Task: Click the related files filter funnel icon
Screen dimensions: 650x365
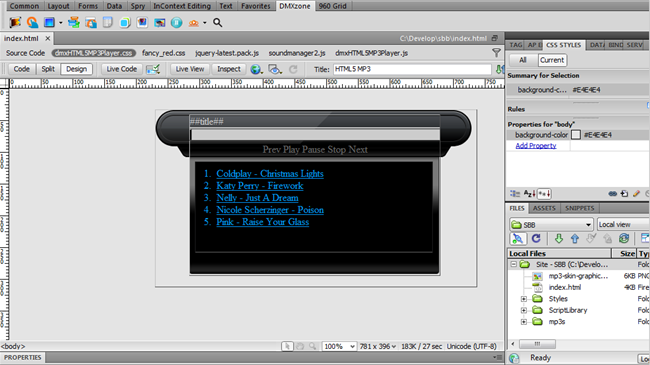Action: point(496,53)
